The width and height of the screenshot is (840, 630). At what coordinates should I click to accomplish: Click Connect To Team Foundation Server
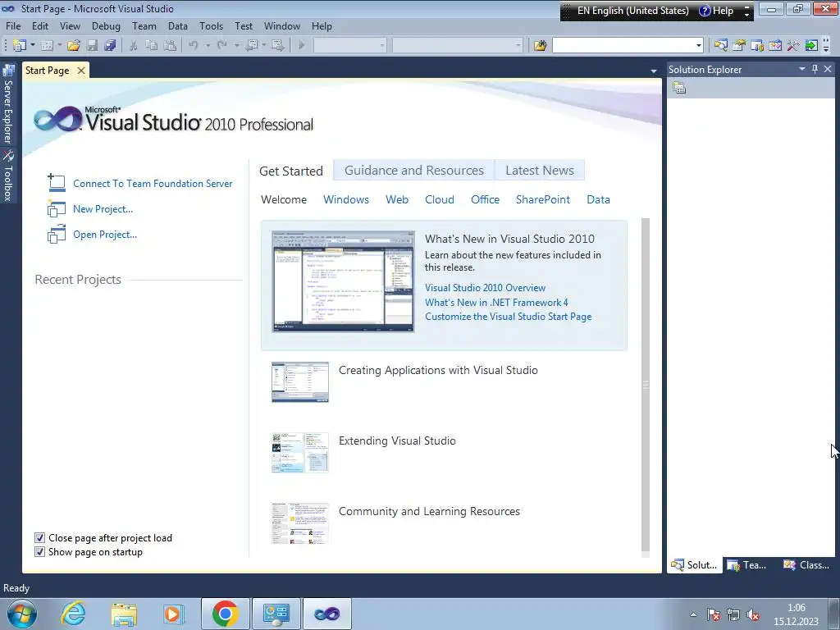click(153, 183)
